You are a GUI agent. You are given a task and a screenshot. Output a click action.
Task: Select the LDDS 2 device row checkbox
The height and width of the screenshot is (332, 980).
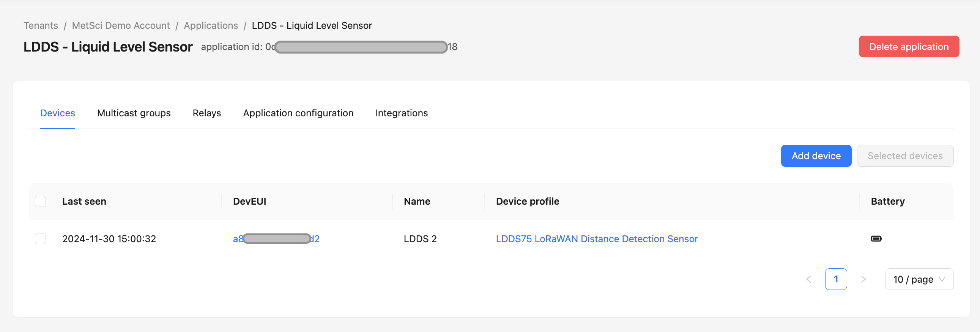point(40,238)
